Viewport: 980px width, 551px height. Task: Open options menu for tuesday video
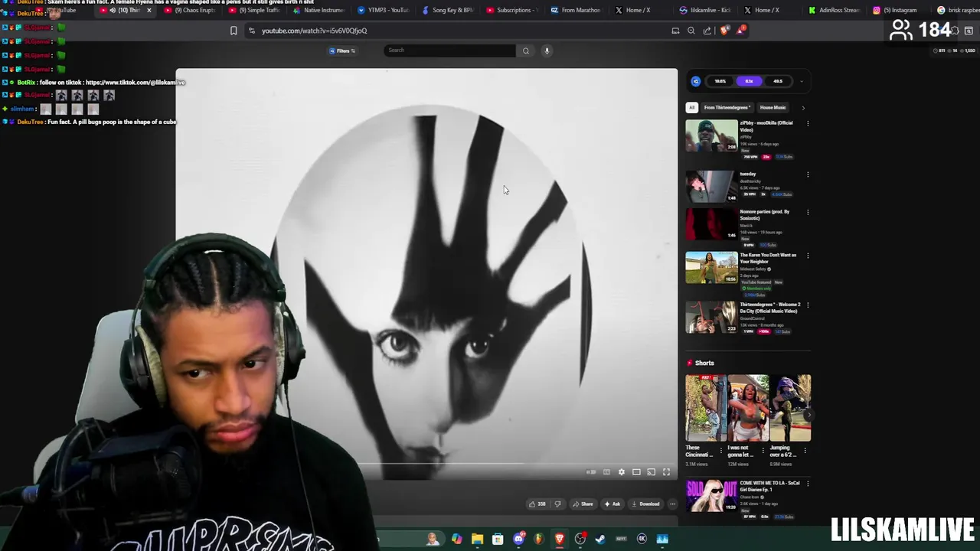point(808,174)
